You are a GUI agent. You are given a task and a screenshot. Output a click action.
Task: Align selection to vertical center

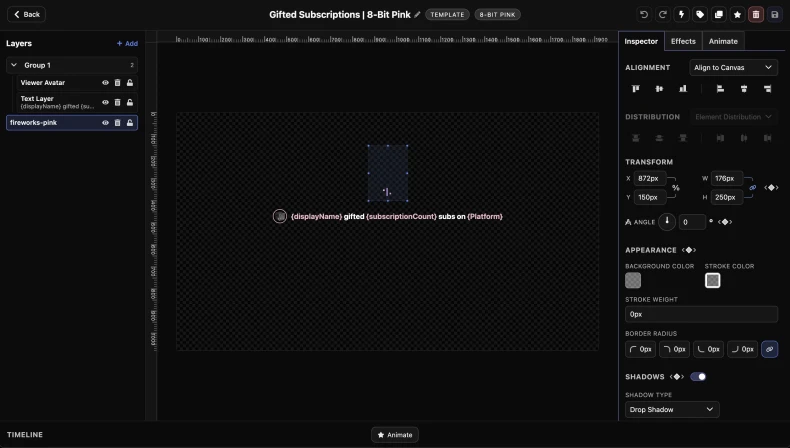[x=659, y=89]
